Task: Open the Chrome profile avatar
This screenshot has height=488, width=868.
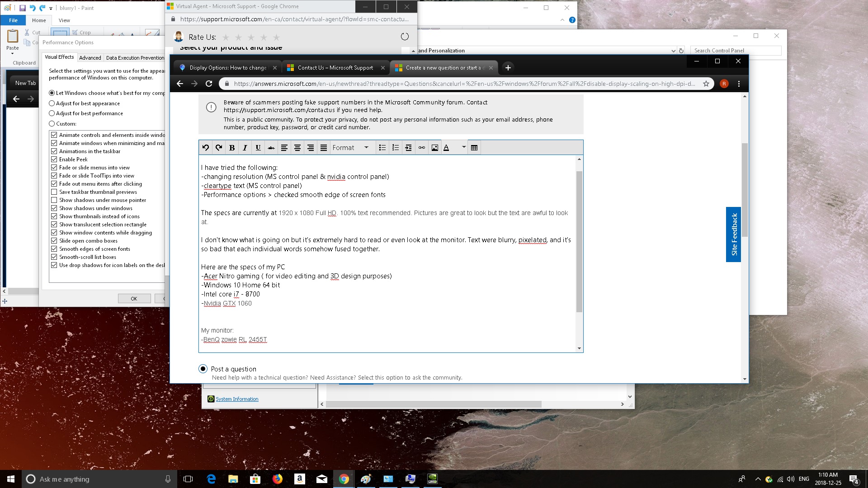Action: (x=724, y=84)
